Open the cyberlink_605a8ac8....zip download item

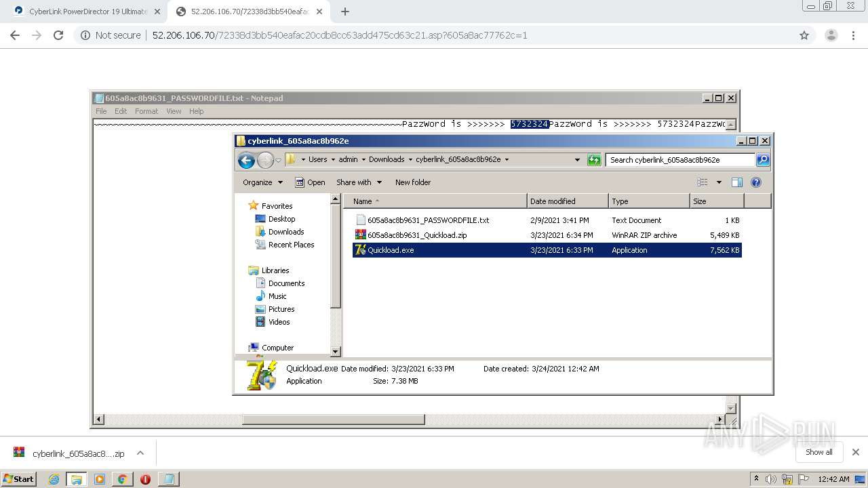69,453
